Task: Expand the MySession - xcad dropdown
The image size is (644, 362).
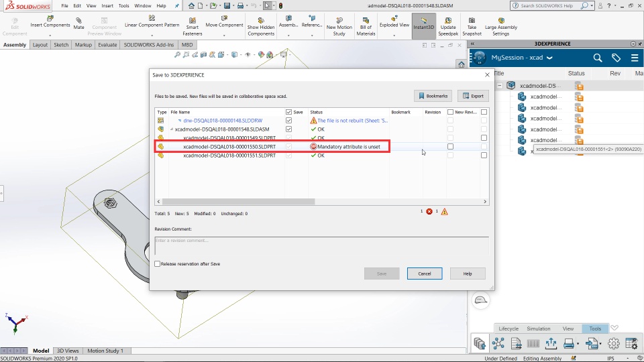Action: [x=549, y=58]
